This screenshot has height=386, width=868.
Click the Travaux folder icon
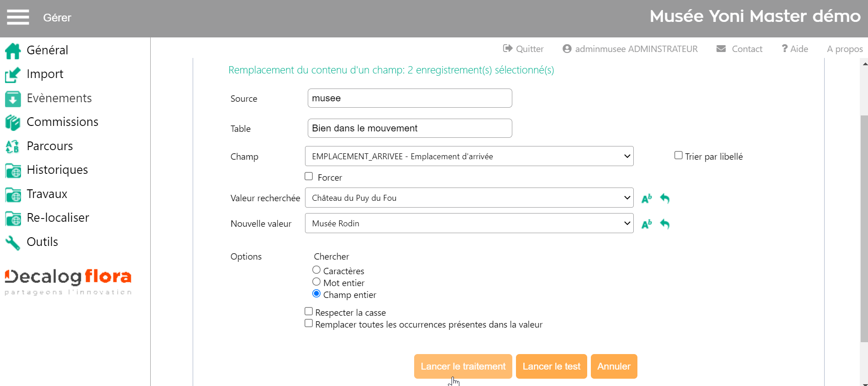point(13,194)
